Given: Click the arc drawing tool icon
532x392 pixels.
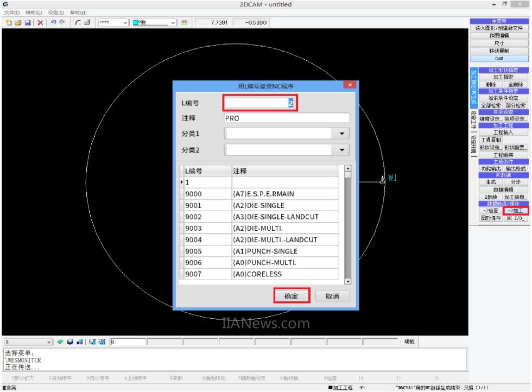Looking at the screenshot, I should pyautogui.click(x=78, y=23).
